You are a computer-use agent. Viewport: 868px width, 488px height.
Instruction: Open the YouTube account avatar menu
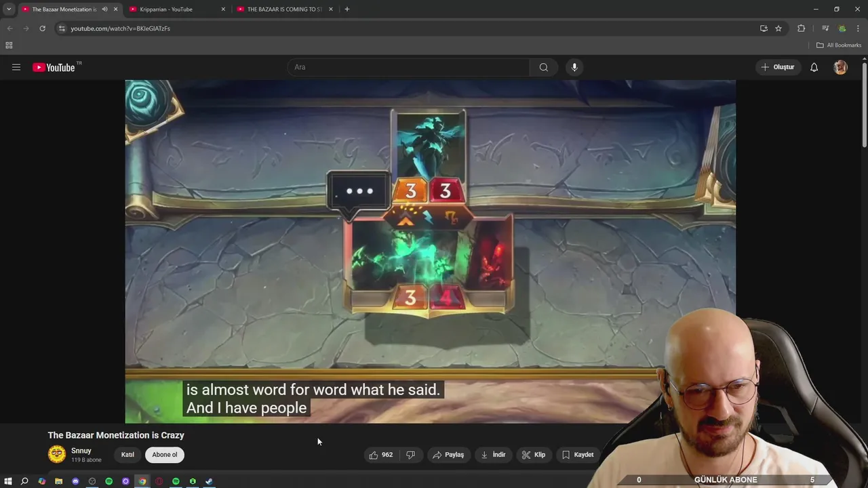(840, 67)
